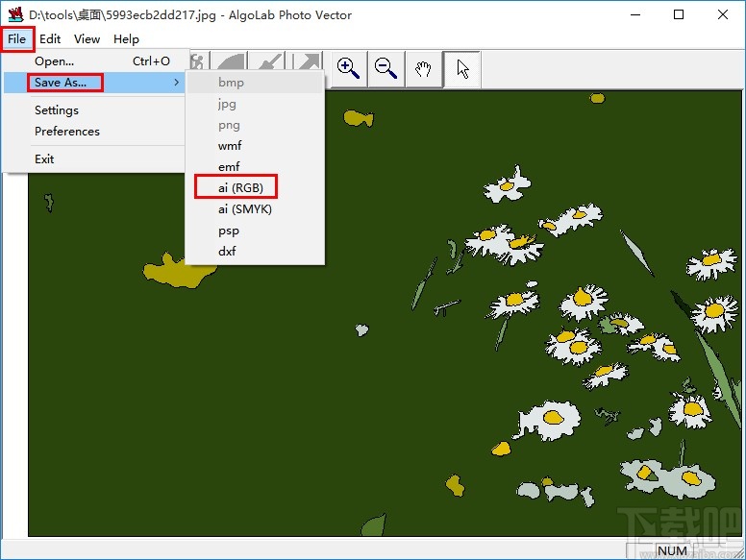Open the Help menu
Viewport: 746px width, 560px height.
pyautogui.click(x=126, y=39)
